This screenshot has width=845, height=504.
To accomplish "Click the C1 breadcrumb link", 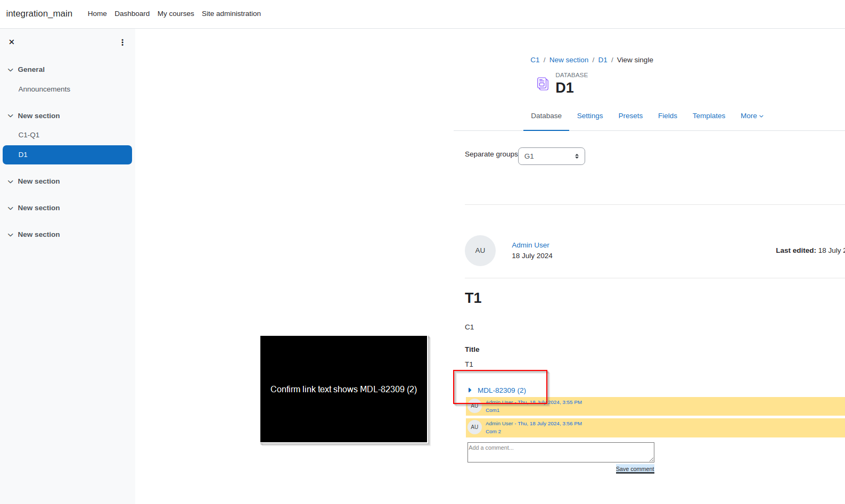I will (x=535, y=60).
